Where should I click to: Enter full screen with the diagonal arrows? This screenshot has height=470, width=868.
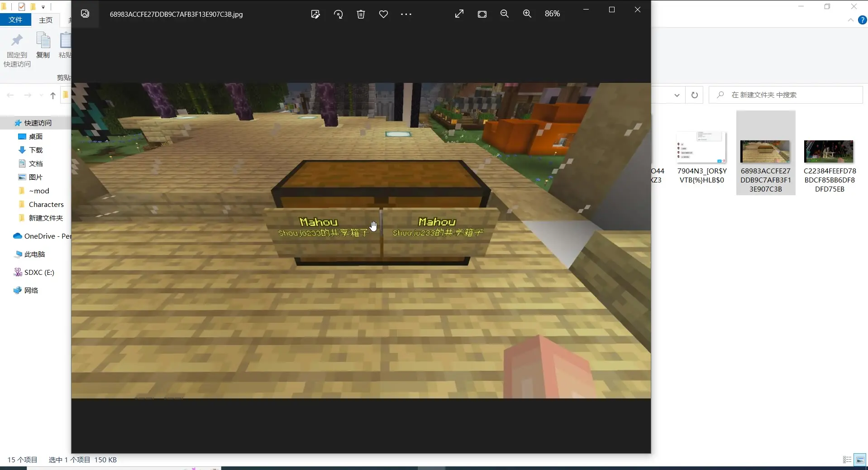pos(459,14)
